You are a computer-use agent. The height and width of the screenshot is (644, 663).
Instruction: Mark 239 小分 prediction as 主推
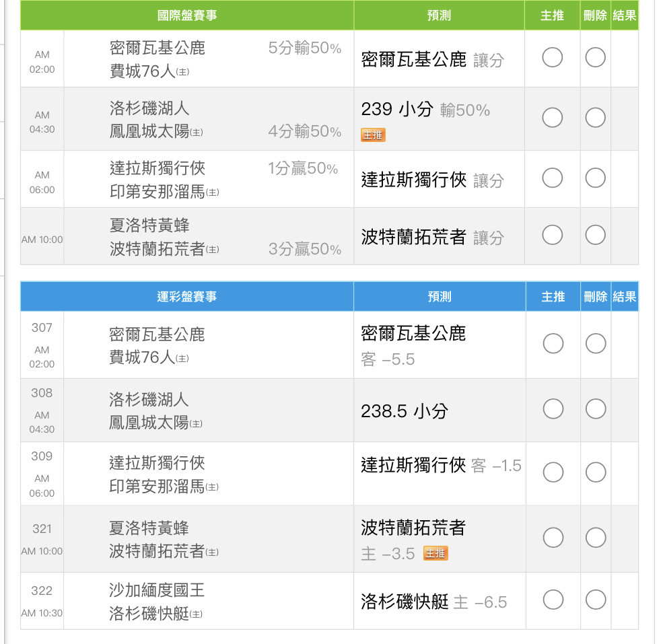(552, 118)
